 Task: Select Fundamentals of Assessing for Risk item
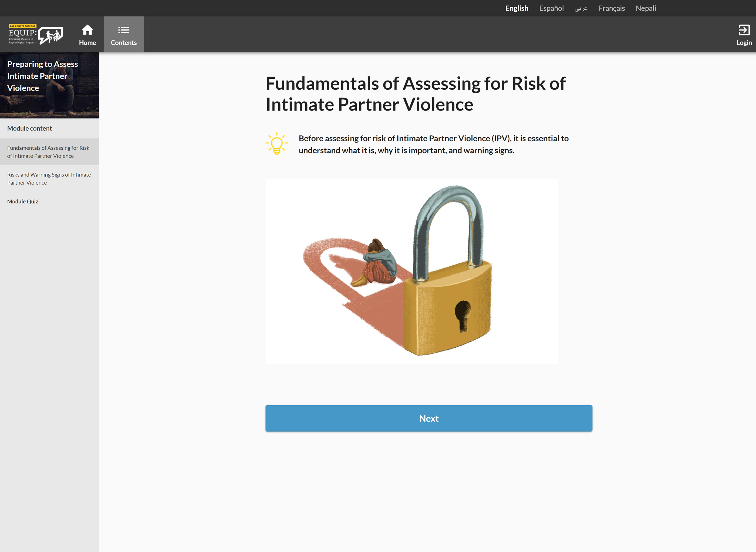pyautogui.click(x=49, y=152)
